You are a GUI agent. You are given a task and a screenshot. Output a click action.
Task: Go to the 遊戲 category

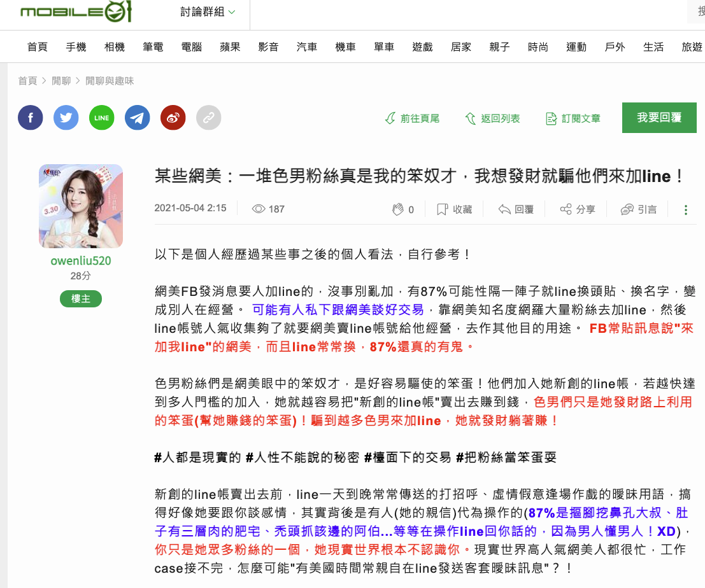pos(423,46)
